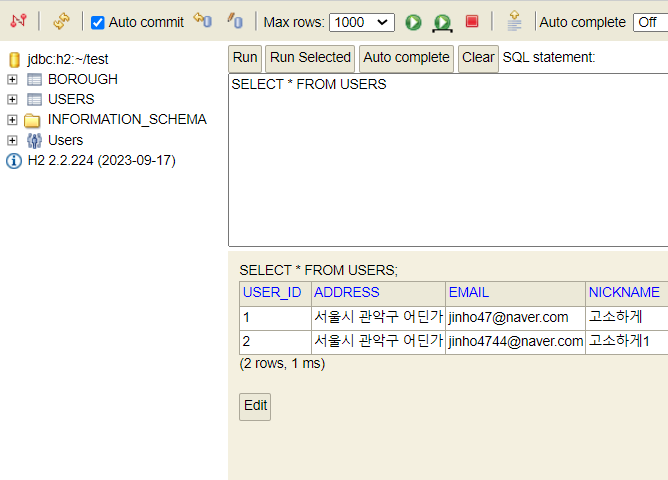Click the H2 2.2.224 (2023-09-17) version text
668x480 pixels.
click(101, 161)
